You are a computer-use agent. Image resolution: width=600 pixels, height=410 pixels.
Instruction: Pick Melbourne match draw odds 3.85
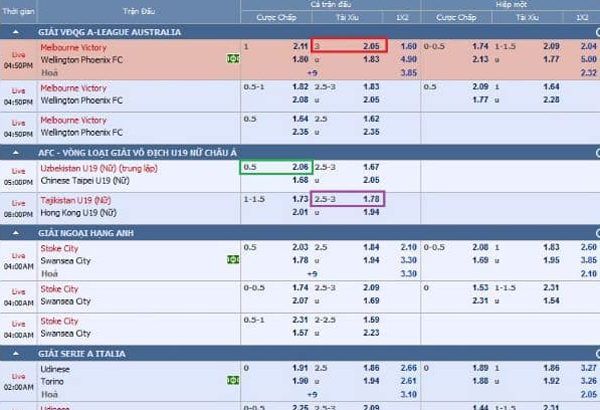tap(409, 73)
